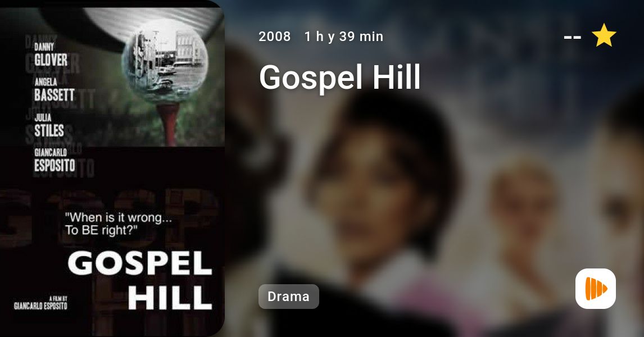Click the 1 h y 39 min runtime
Image resolution: width=644 pixels, height=337 pixels.
click(344, 37)
